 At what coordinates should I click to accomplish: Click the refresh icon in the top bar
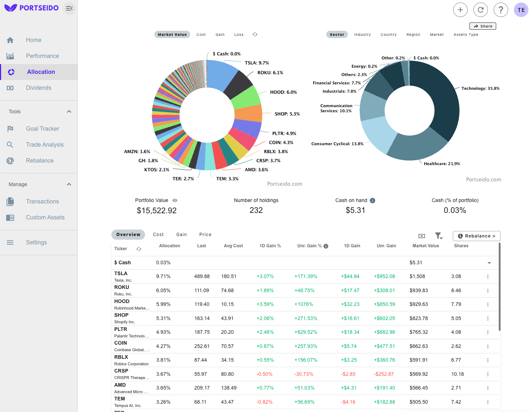481,10
